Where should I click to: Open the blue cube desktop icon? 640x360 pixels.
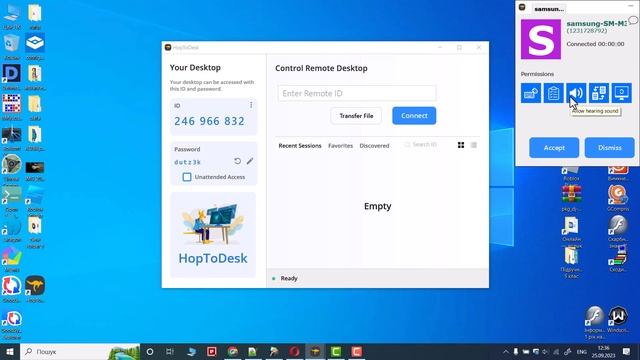pos(35,47)
